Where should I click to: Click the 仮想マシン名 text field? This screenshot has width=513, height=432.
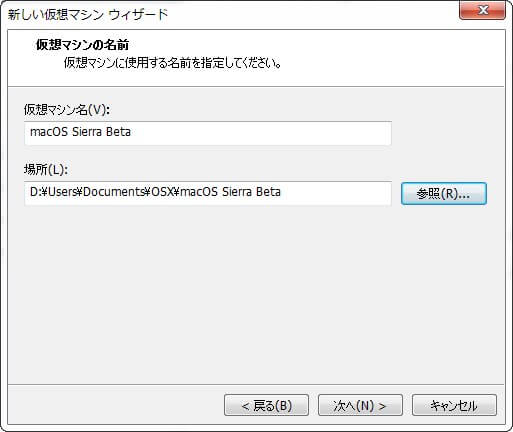208,133
